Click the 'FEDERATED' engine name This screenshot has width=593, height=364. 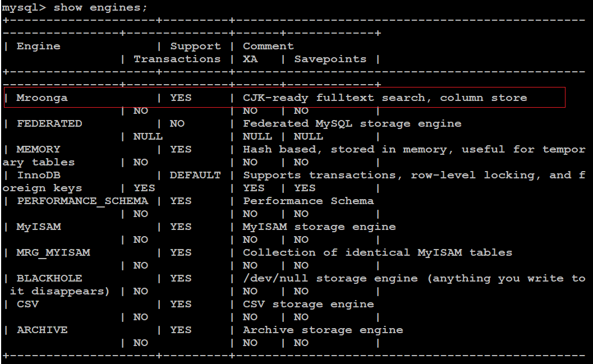49,123
